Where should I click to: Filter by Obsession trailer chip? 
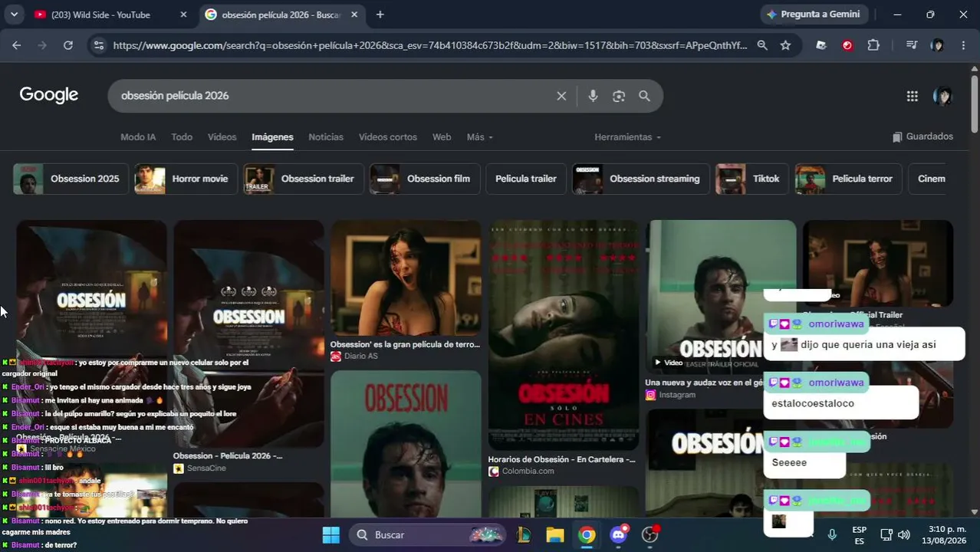tap(302, 179)
